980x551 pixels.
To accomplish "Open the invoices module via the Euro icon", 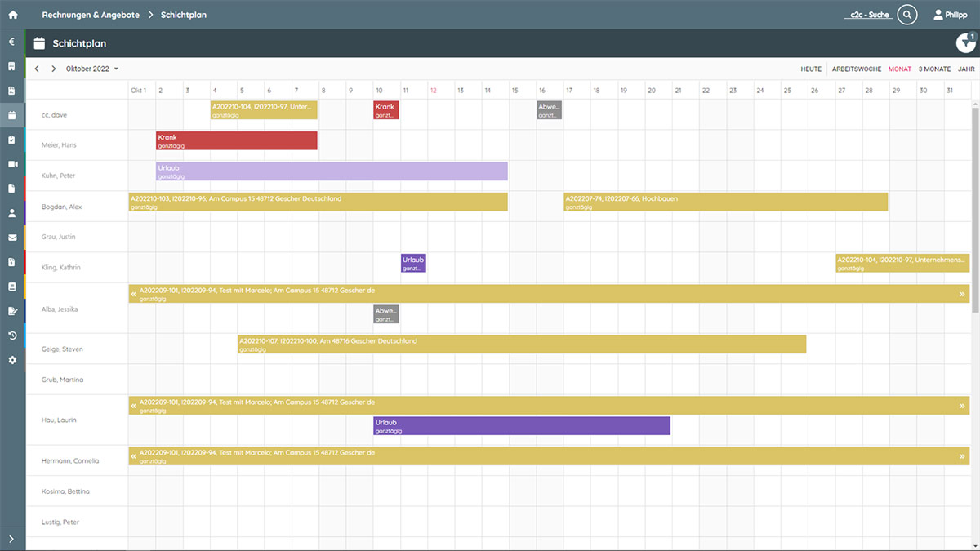I will point(11,41).
